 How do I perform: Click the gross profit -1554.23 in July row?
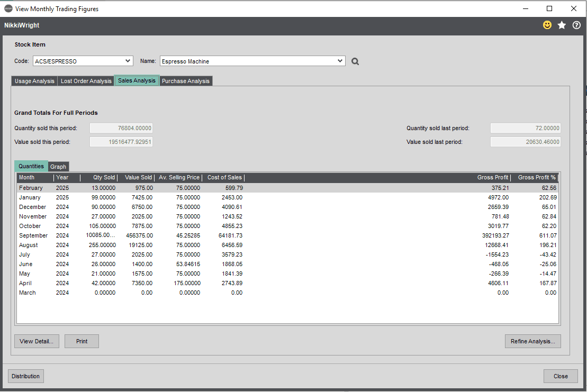[497, 255]
